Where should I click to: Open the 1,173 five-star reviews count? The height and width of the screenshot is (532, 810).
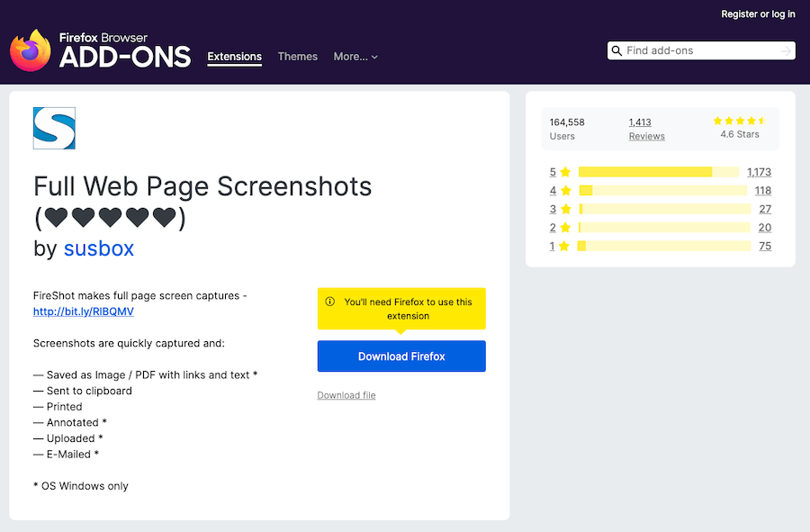pyautogui.click(x=759, y=172)
